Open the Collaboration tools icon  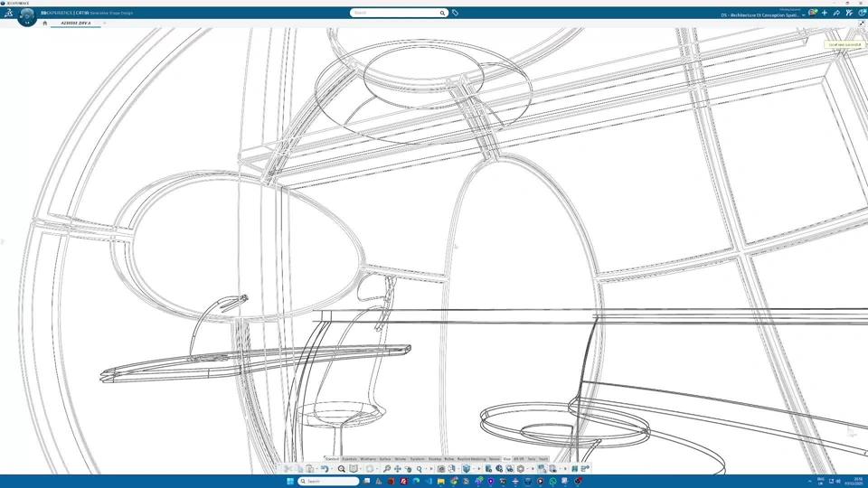pos(849,13)
